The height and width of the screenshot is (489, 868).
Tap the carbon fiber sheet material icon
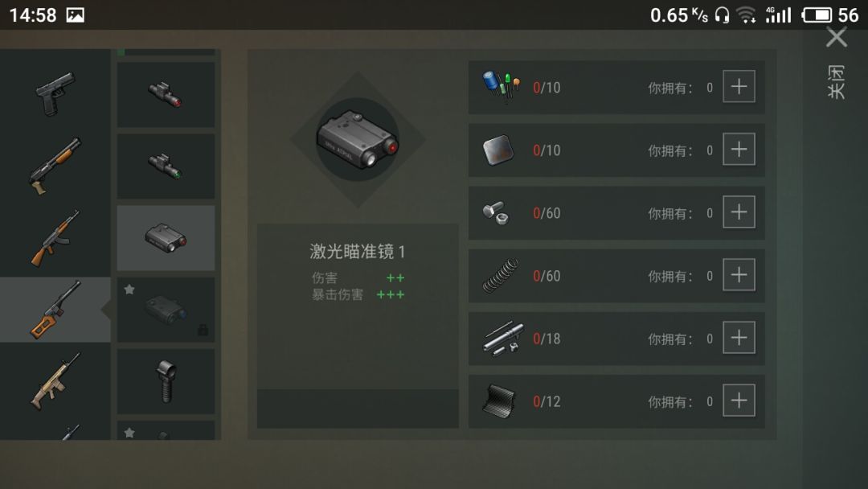[x=499, y=401]
